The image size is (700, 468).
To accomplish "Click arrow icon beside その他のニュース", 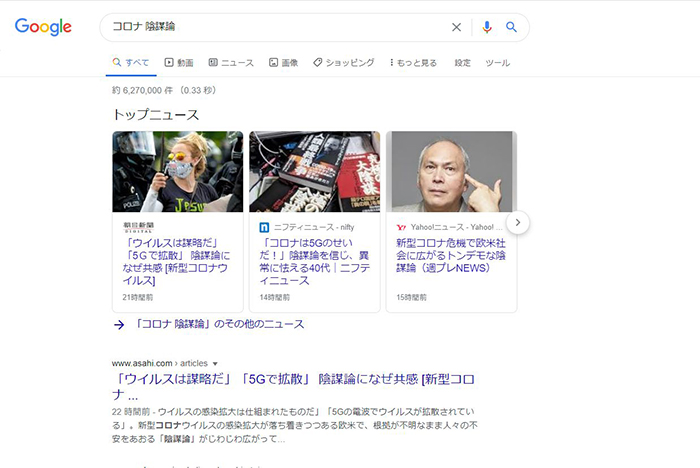I will click(119, 325).
